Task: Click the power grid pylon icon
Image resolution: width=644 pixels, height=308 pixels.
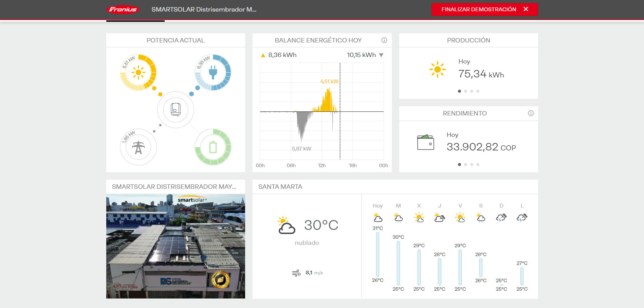Action: (138, 147)
